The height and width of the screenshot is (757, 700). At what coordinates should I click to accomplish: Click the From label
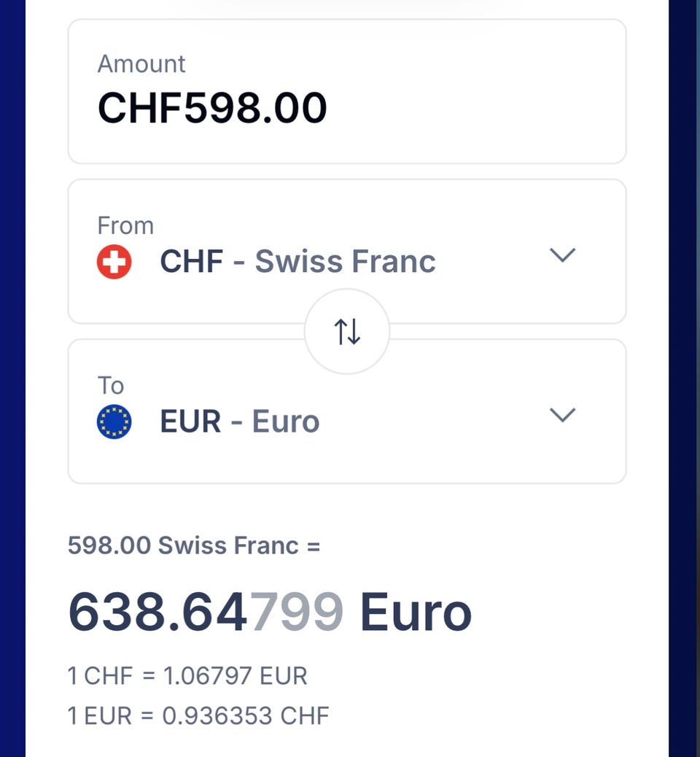point(125,226)
